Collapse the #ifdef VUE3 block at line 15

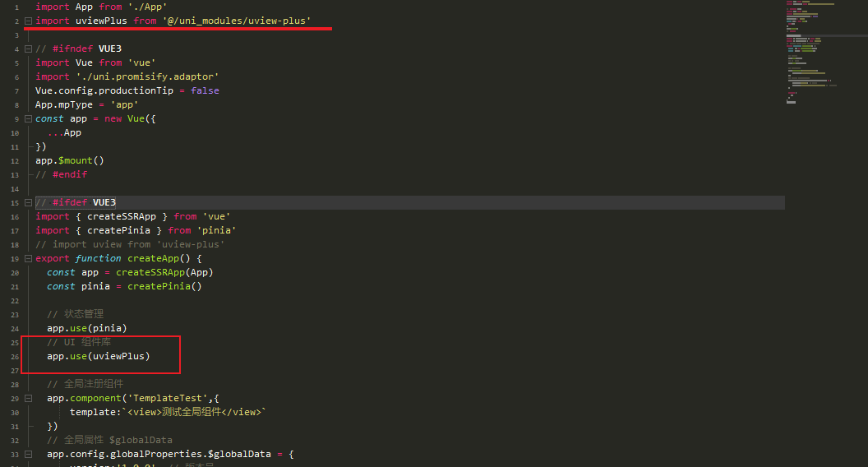point(30,202)
